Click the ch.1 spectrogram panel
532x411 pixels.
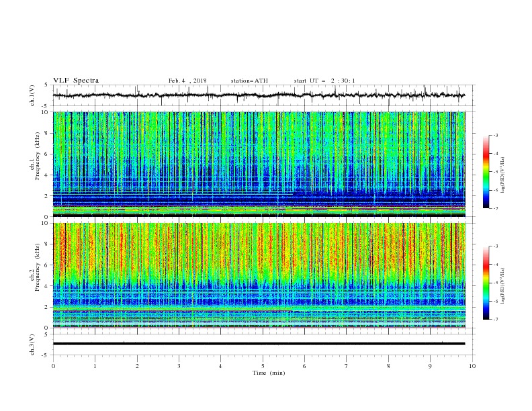click(259, 164)
